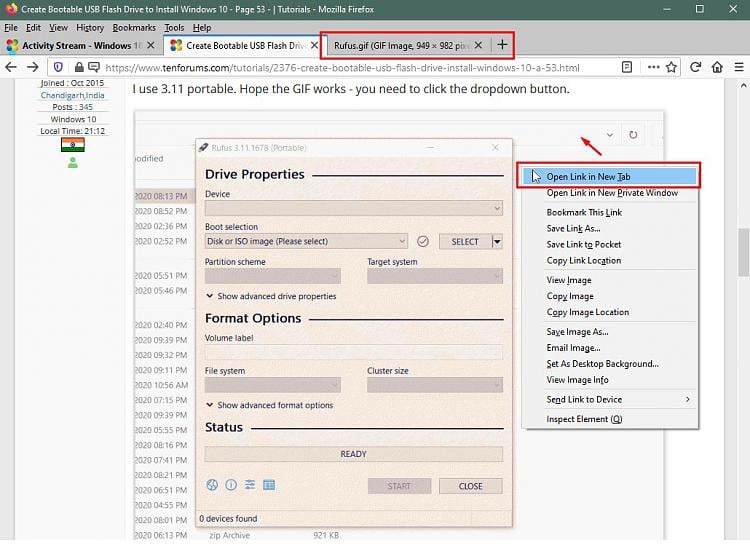The image size is (750, 556).
Task: Open the History menu
Action: point(90,28)
